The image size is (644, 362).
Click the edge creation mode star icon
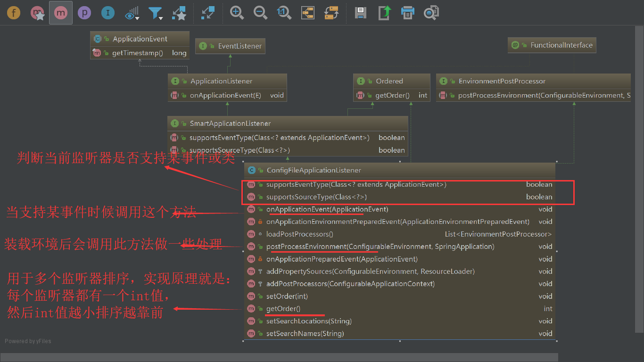click(179, 13)
